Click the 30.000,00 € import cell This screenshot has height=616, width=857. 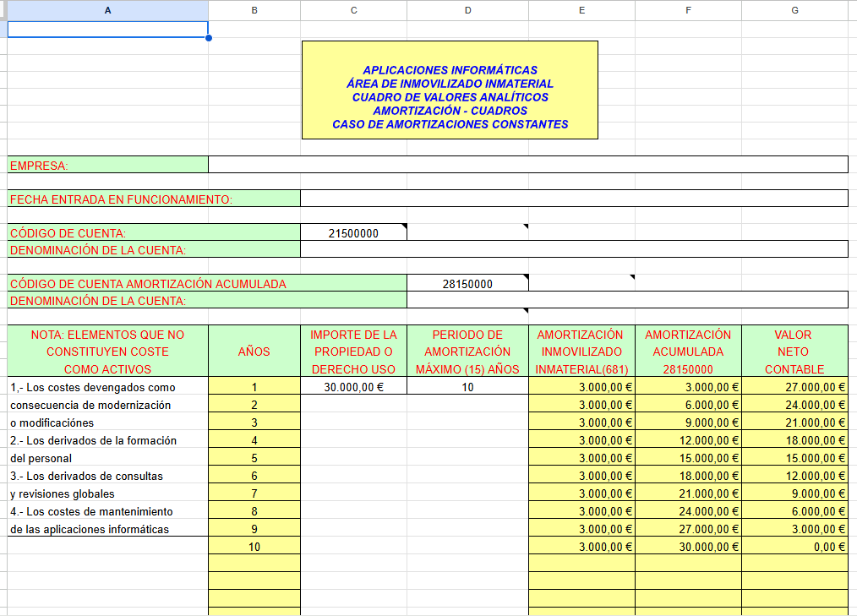coord(353,387)
